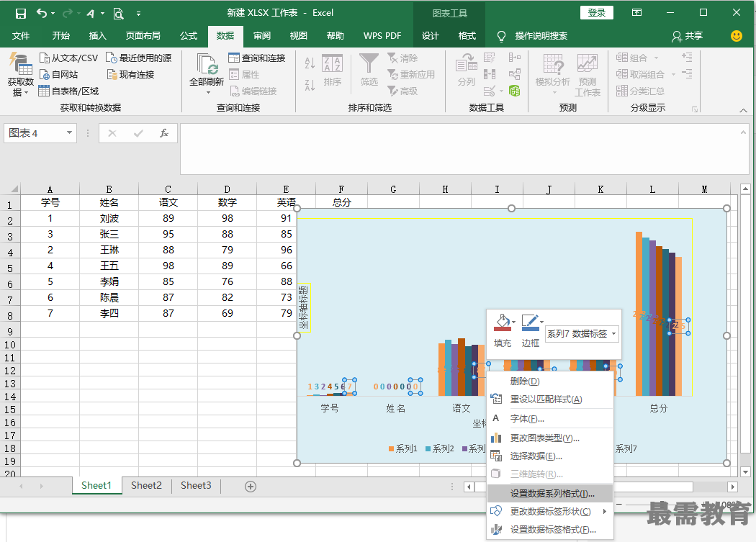
Task: Add new sheet plus button
Action: [x=251, y=487]
